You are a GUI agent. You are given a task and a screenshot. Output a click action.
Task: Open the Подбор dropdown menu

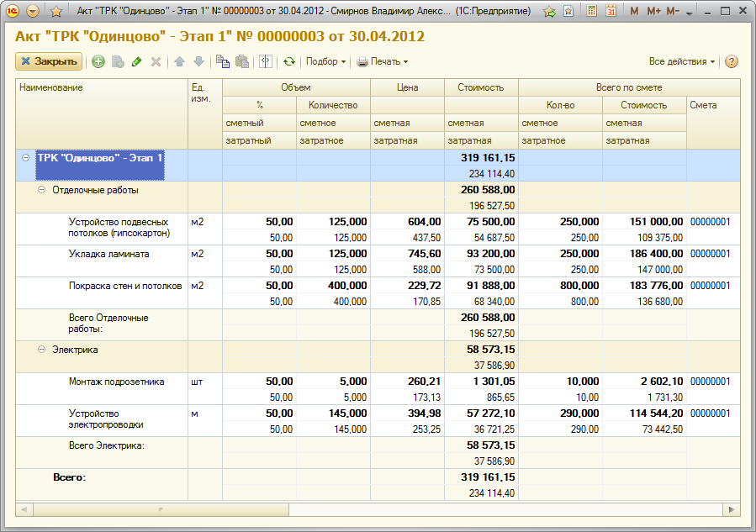coord(326,61)
